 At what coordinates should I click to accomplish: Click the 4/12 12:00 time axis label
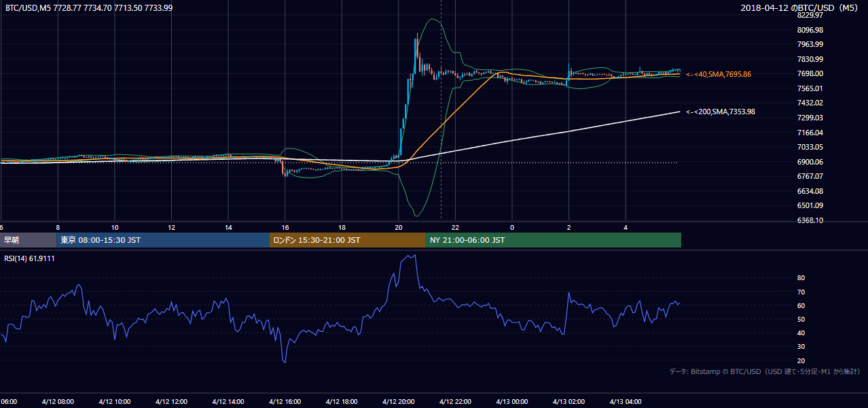click(170, 401)
